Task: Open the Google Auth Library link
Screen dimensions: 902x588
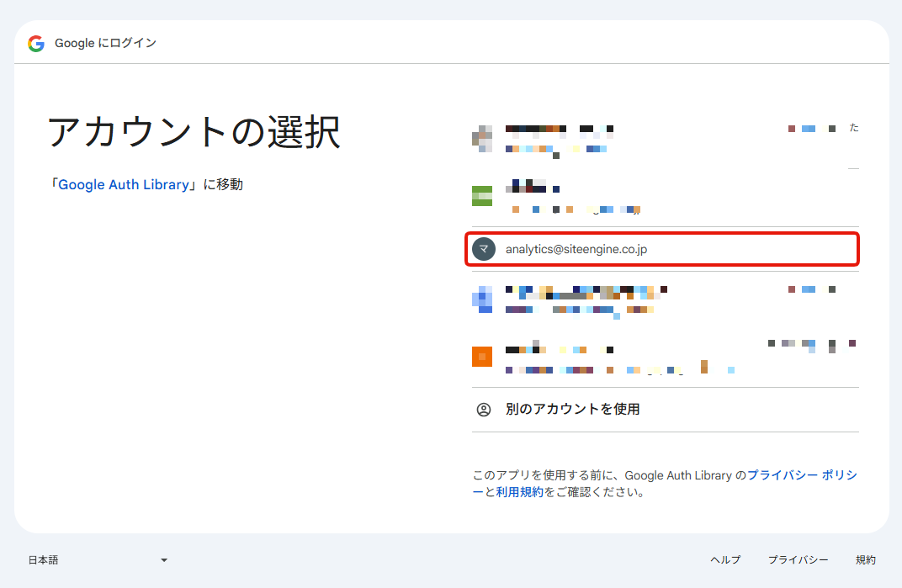Action: tap(123, 185)
